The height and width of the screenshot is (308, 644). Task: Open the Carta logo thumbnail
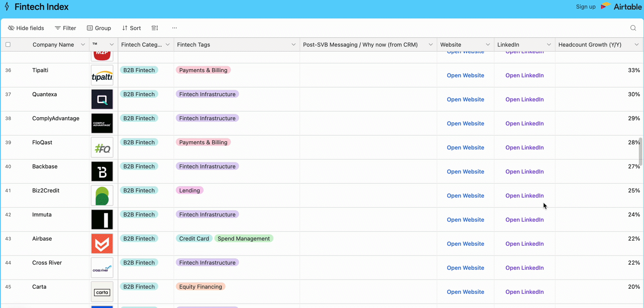tap(102, 292)
